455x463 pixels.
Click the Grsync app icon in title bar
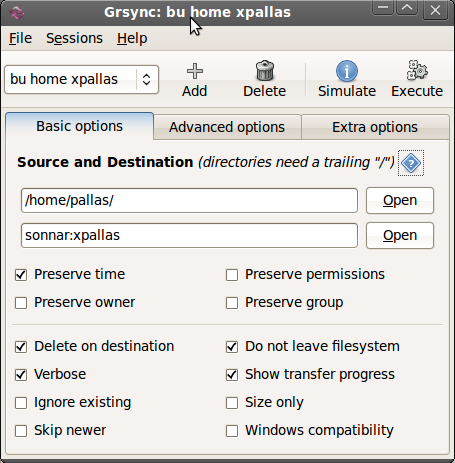pos(17,13)
